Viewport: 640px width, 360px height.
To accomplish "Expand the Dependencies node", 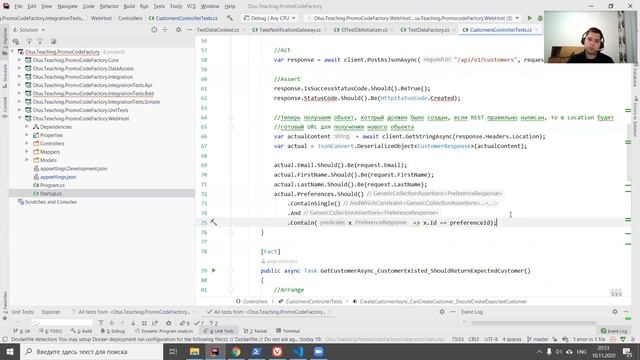I will tap(27, 127).
